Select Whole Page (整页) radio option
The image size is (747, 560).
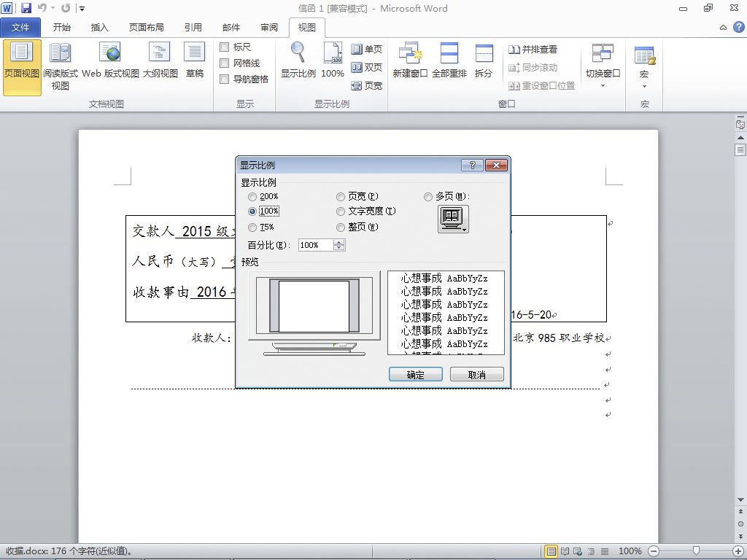[x=340, y=227]
